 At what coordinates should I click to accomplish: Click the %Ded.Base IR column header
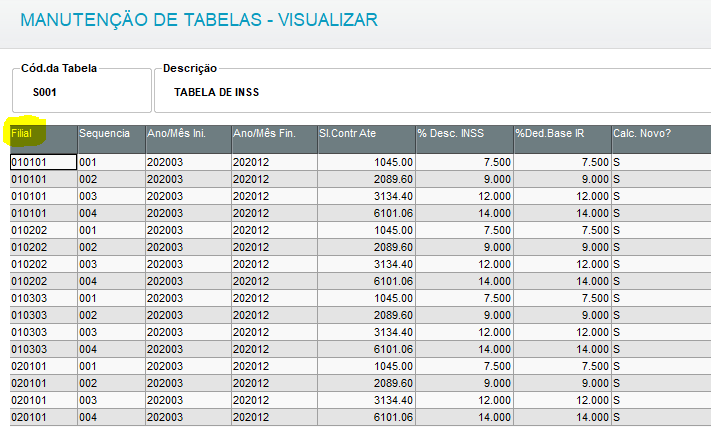click(x=563, y=140)
